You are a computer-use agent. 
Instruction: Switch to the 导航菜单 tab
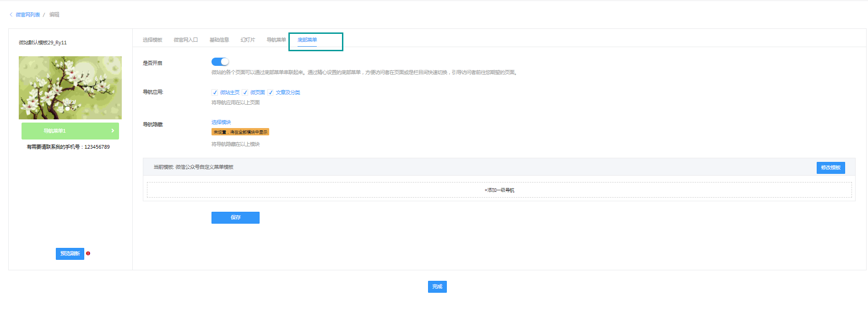coord(276,40)
